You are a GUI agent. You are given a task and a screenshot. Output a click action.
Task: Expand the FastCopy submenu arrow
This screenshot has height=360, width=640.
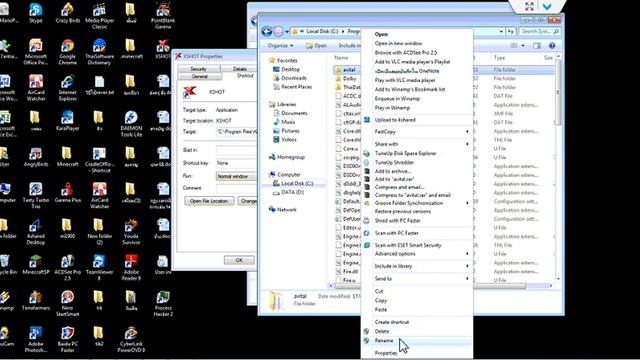(x=467, y=131)
